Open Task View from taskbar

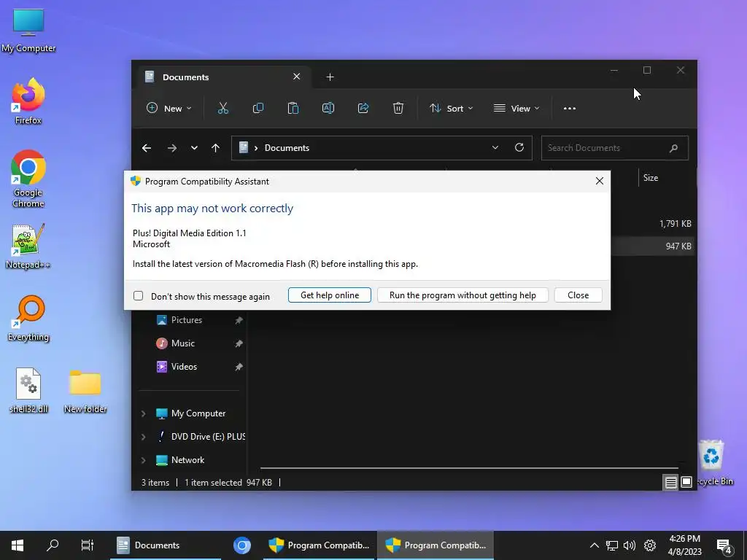click(x=88, y=545)
